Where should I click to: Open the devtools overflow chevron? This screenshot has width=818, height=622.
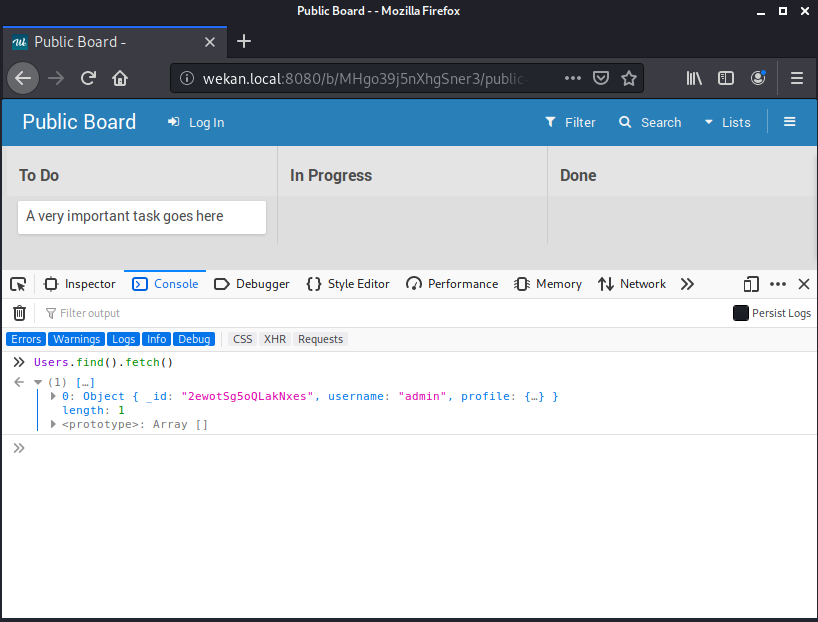point(687,284)
